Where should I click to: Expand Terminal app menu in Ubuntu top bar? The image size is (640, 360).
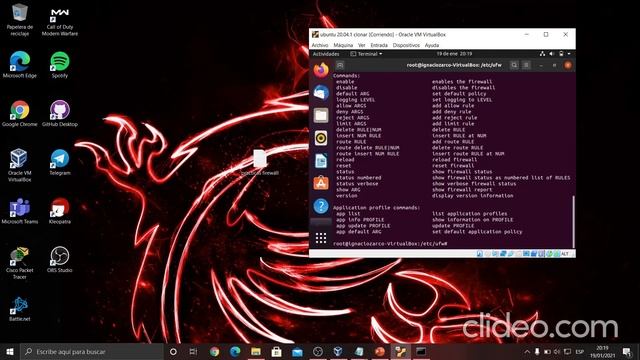[x=366, y=54]
